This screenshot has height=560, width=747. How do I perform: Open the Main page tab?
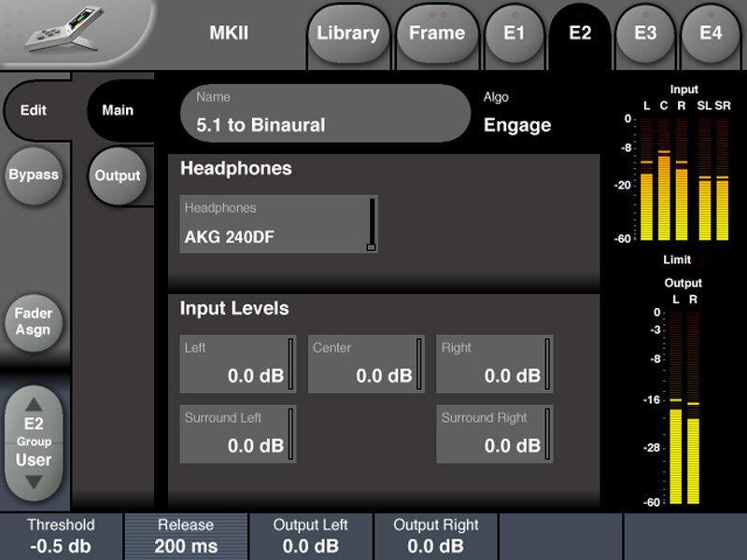pos(118,110)
